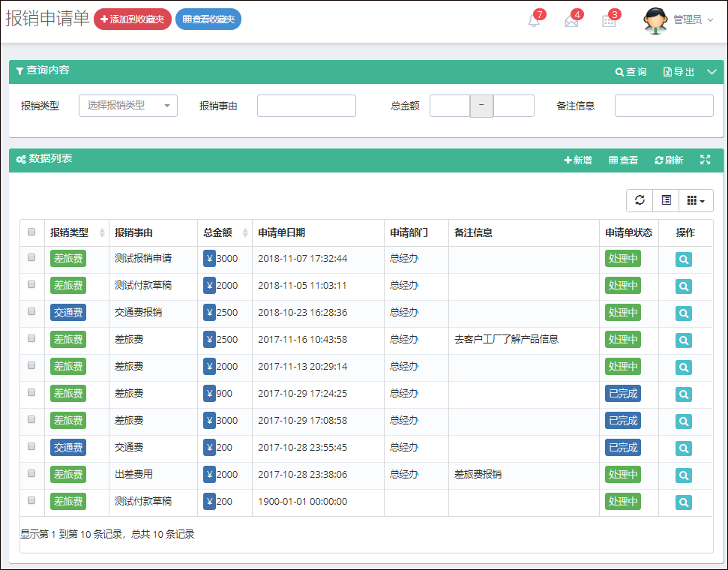728x570 pixels.
Task: View details for the 2017-10-29 17:24:25 row
Action: coord(684,394)
